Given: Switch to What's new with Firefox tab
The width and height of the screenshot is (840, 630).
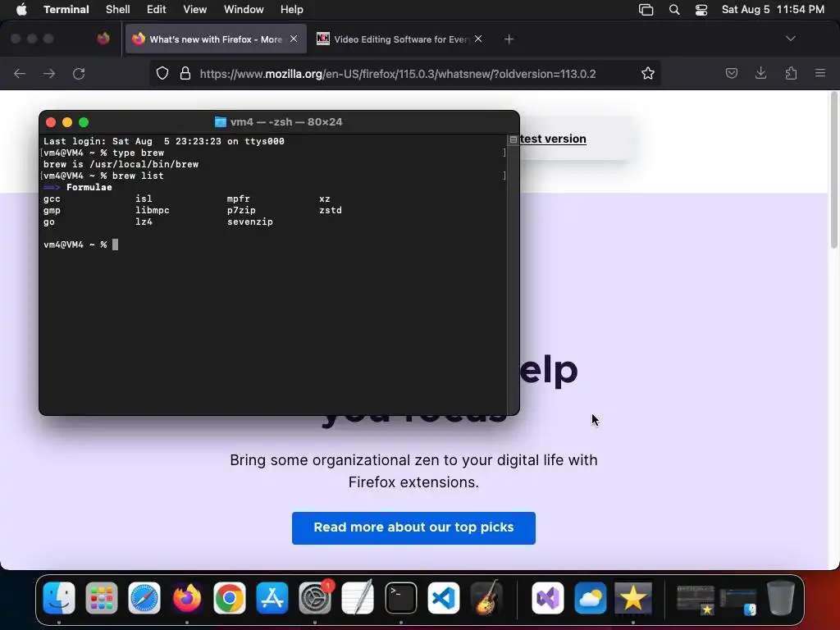Looking at the screenshot, I should (x=216, y=39).
